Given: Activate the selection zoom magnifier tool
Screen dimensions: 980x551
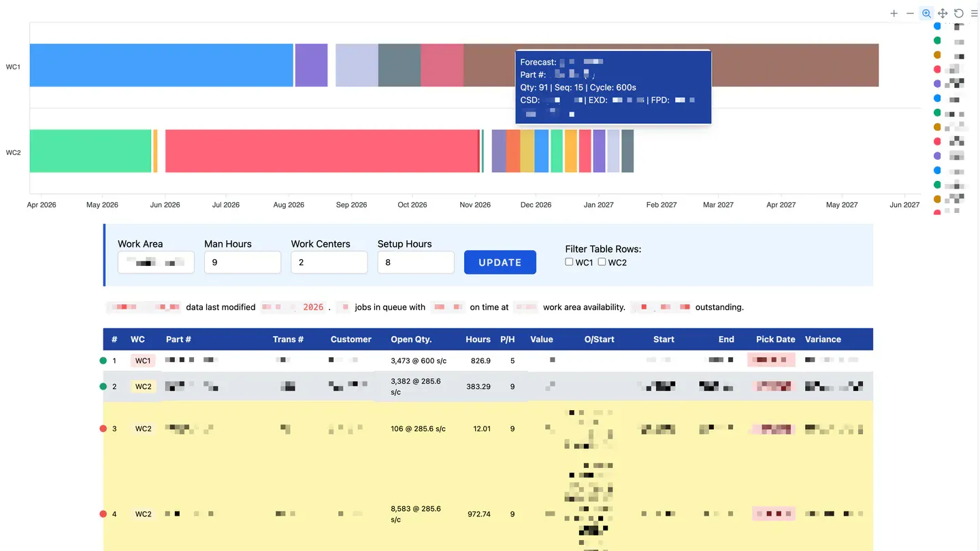Looking at the screenshot, I should coord(926,14).
